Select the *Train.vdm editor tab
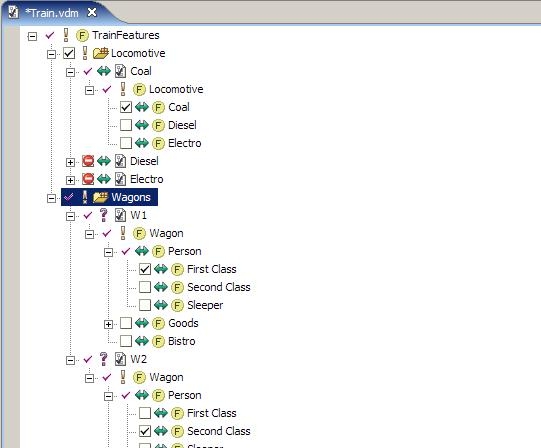Viewport: 541px width, 448px height. [53, 13]
